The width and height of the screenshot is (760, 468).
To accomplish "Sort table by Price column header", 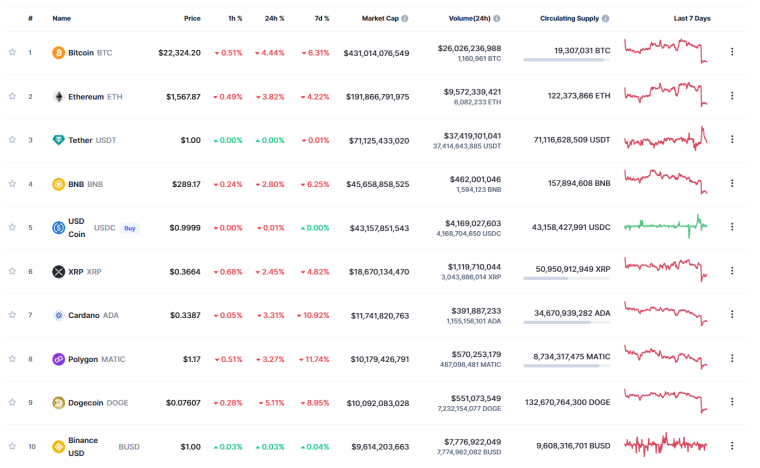I will [192, 18].
